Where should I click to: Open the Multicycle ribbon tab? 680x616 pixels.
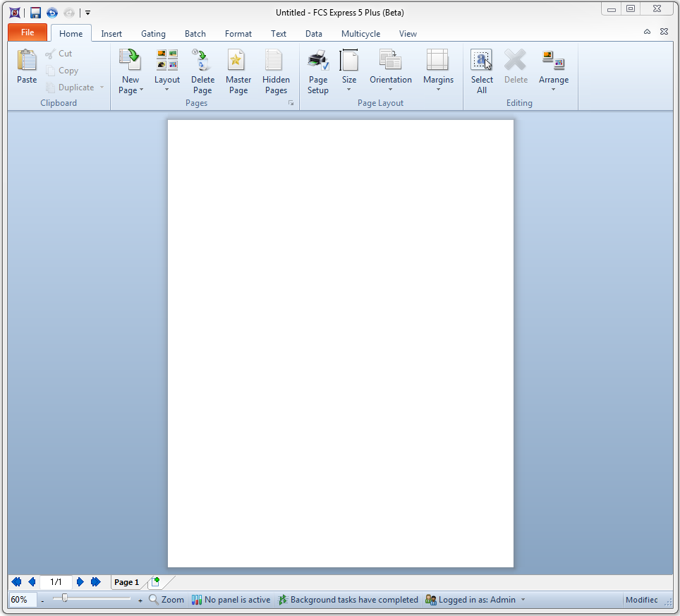[x=360, y=34]
